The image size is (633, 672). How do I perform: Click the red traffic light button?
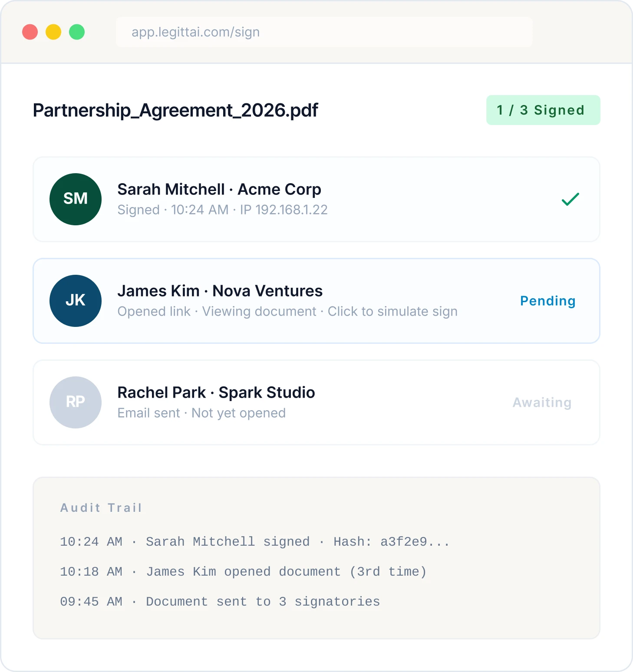[x=30, y=32]
